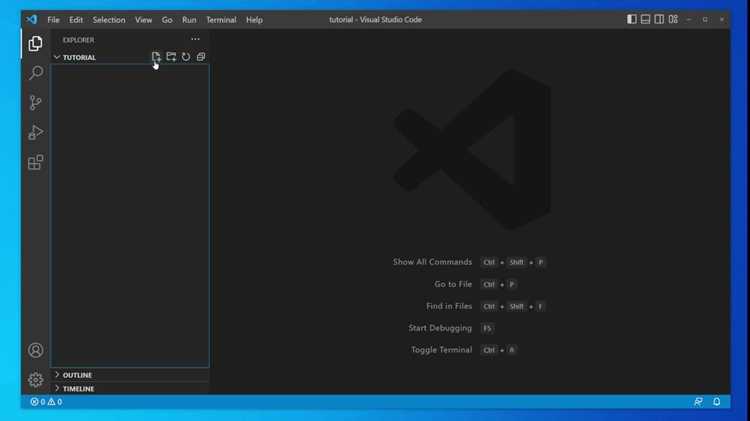Open the Edit menu
The height and width of the screenshot is (421, 750).
click(76, 20)
